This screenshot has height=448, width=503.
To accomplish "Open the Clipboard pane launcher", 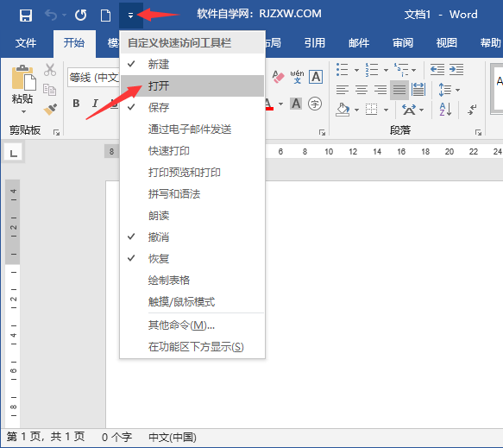I will click(x=57, y=132).
